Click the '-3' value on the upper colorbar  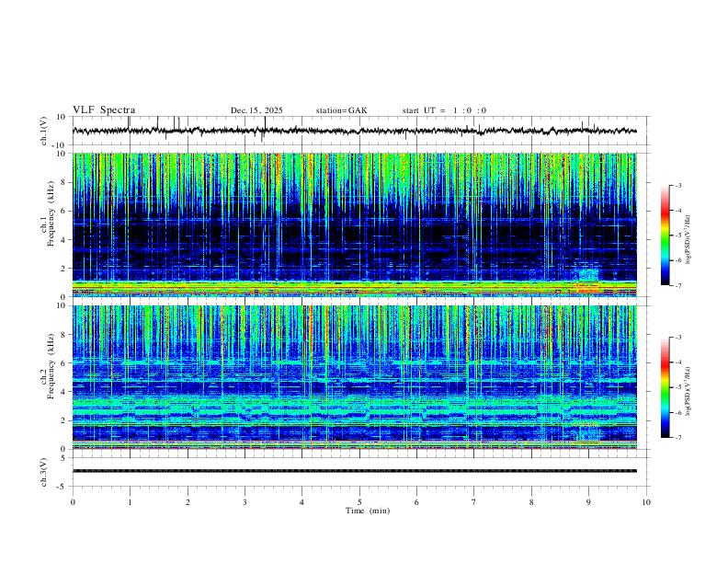click(677, 185)
